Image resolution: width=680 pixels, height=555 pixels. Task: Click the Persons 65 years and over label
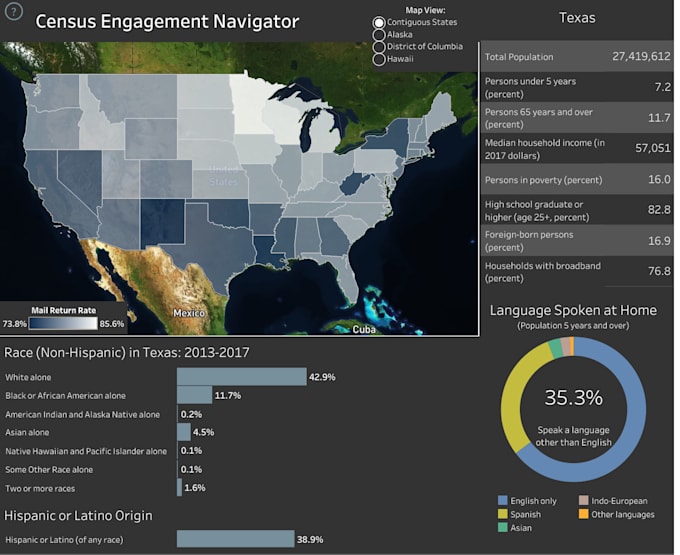[x=539, y=118]
